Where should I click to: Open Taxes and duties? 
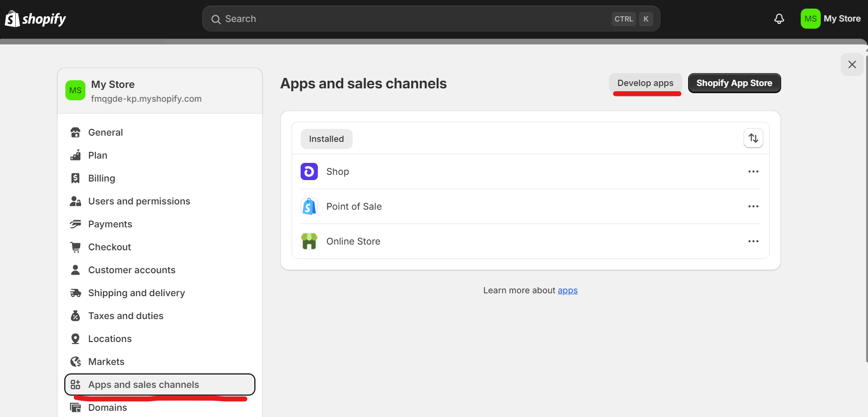(160, 316)
